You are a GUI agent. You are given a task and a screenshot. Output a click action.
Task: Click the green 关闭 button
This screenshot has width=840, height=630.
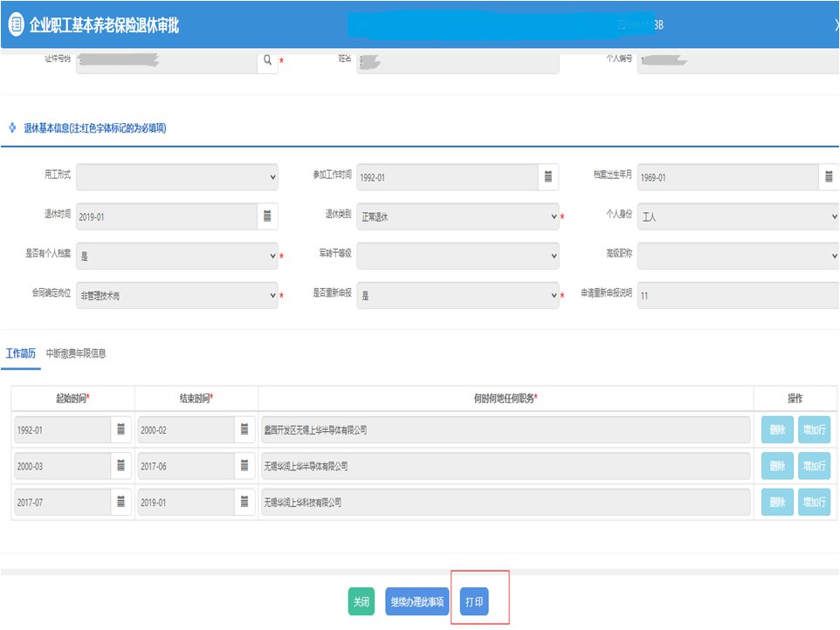tap(361, 602)
